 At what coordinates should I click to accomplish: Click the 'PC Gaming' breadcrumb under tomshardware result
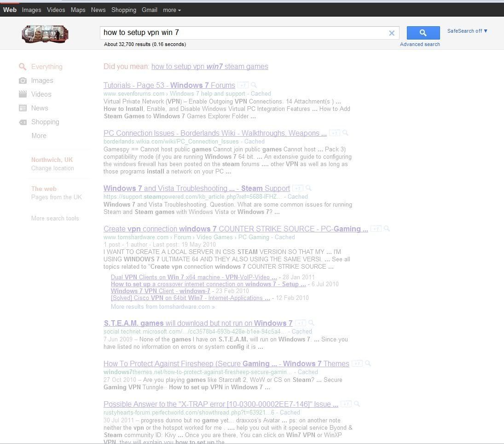pos(254,237)
